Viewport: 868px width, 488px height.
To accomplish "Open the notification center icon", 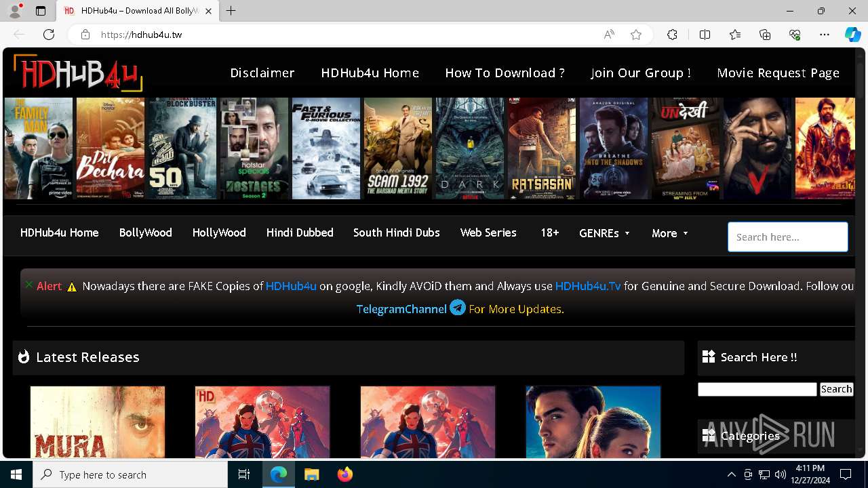I will coord(846,474).
